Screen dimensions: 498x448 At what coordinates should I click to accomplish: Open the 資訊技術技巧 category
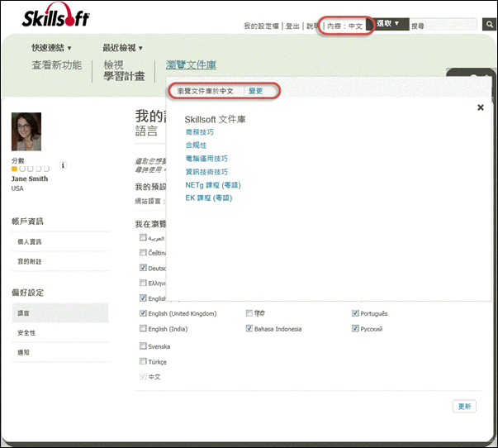(x=206, y=172)
